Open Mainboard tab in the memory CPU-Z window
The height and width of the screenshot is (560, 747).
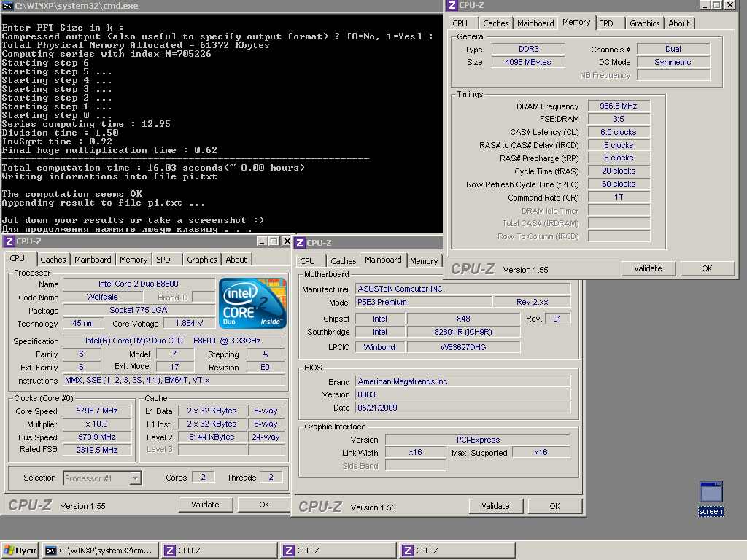click(535, 23)
